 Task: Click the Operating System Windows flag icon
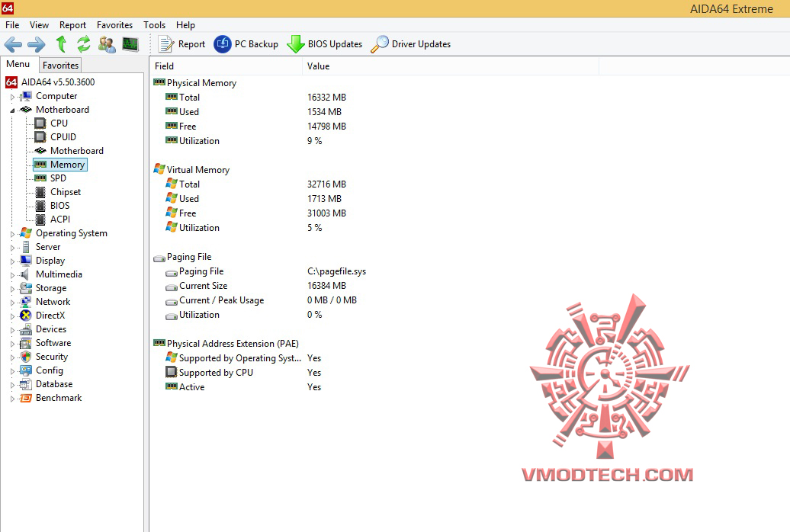point(26,233)
